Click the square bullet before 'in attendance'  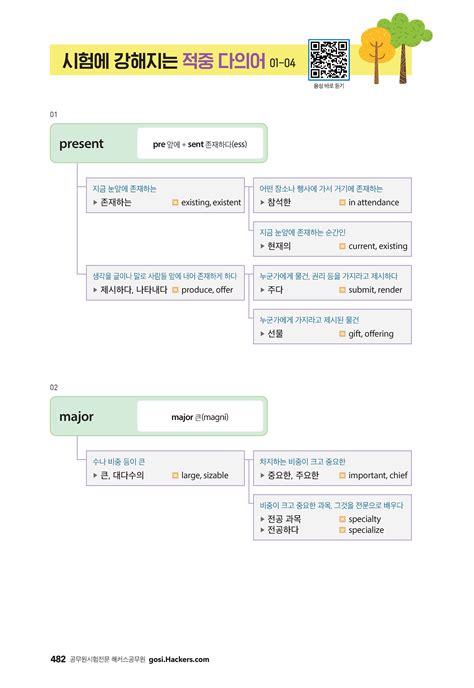coord(342,203)
